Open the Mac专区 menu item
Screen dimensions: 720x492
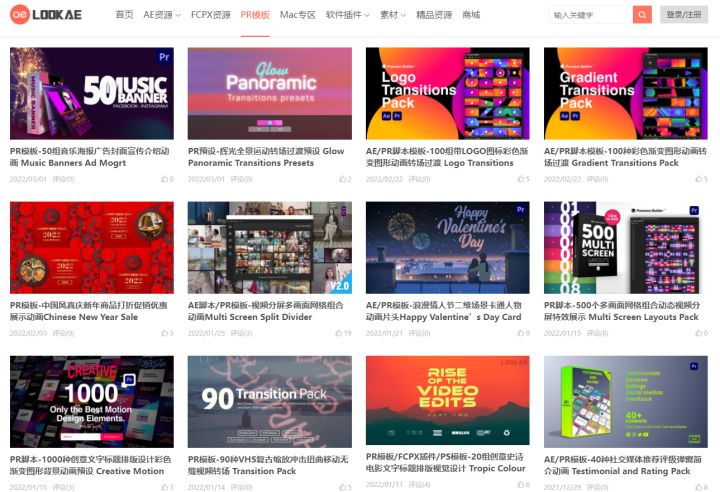pyautogui.click(x=298, y=15)
